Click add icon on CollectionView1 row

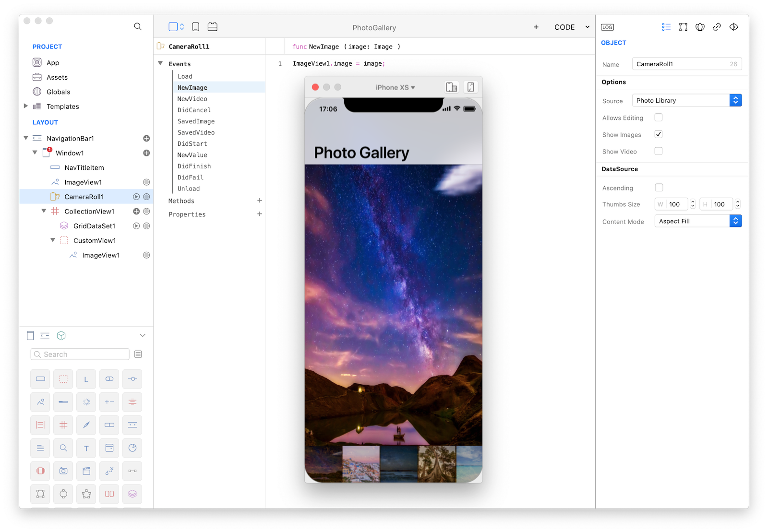click(136, 212)
